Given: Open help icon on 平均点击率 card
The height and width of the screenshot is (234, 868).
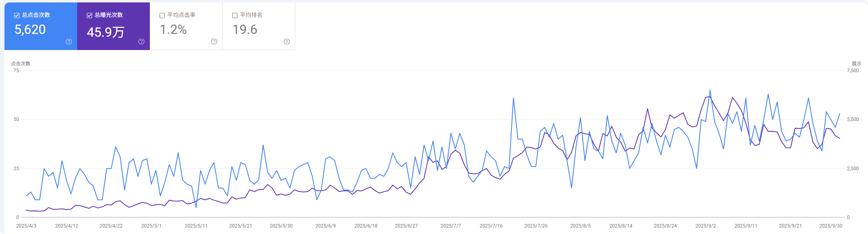Looking at the screenshot, I should [x=214, y=42].
